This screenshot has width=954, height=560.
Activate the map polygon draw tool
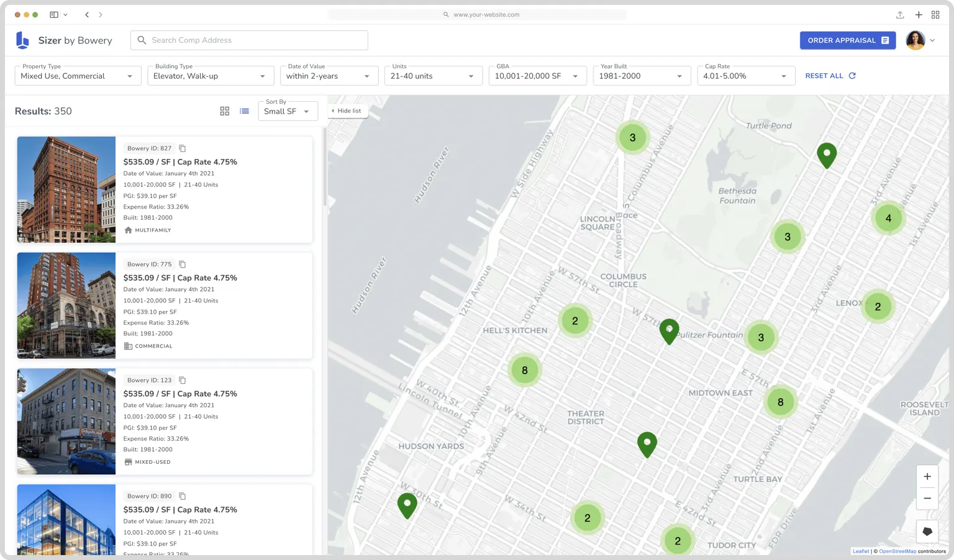click(927, 531)
